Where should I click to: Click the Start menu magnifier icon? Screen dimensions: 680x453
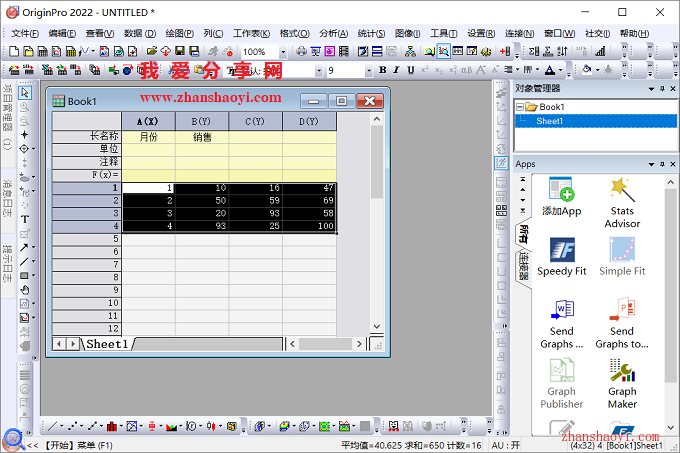13,440
